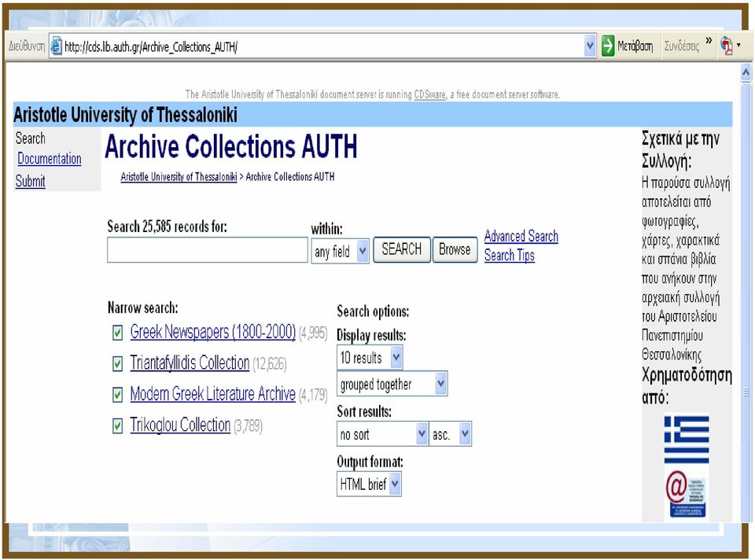Open the Modern Greek Literature Archive link
The image size is (755, 560).
coord(213,394)
